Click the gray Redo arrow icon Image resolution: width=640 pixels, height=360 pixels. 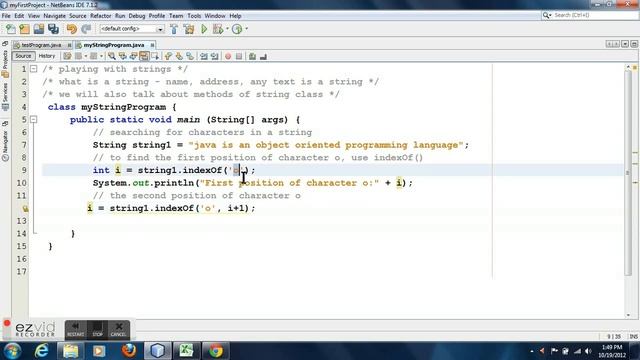click(x=86, y=29)
